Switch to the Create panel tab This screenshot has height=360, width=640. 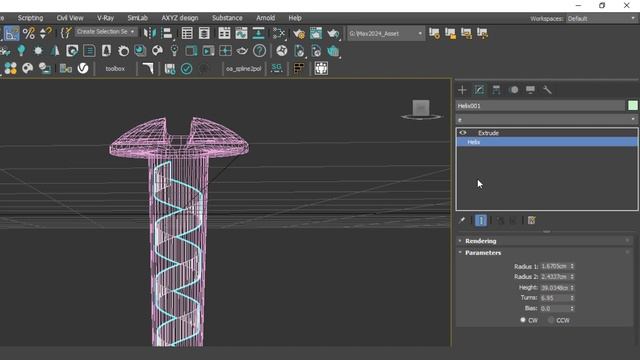tap(462, 90)
